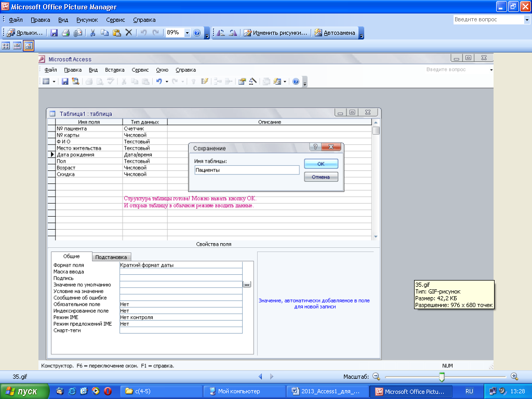
Task: Click the пуск Start button
Action: pos(24,391)
